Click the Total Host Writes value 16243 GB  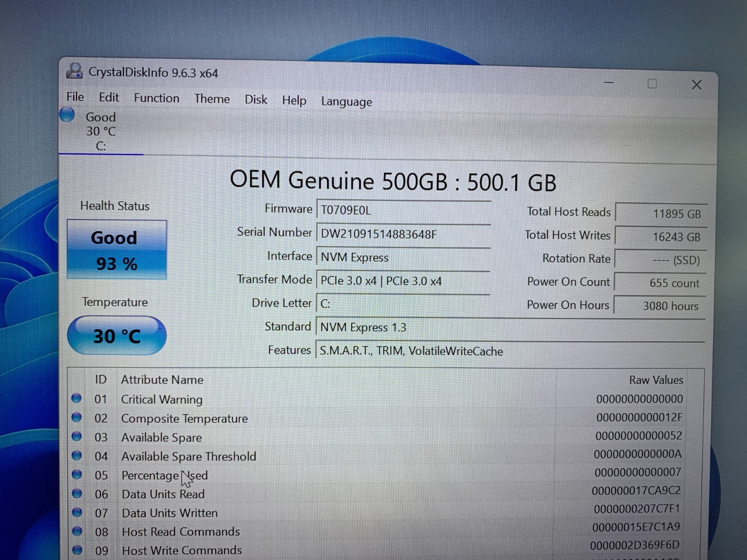(661, 237)
